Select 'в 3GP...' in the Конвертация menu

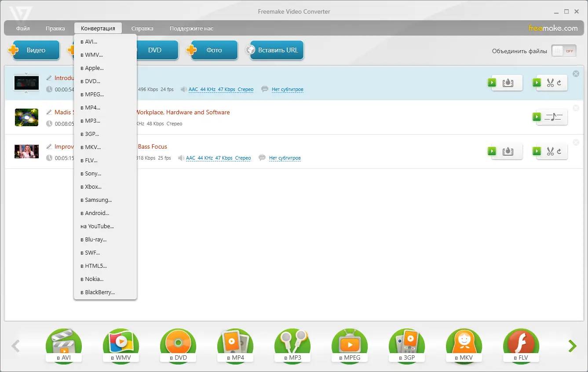point(106,134)
